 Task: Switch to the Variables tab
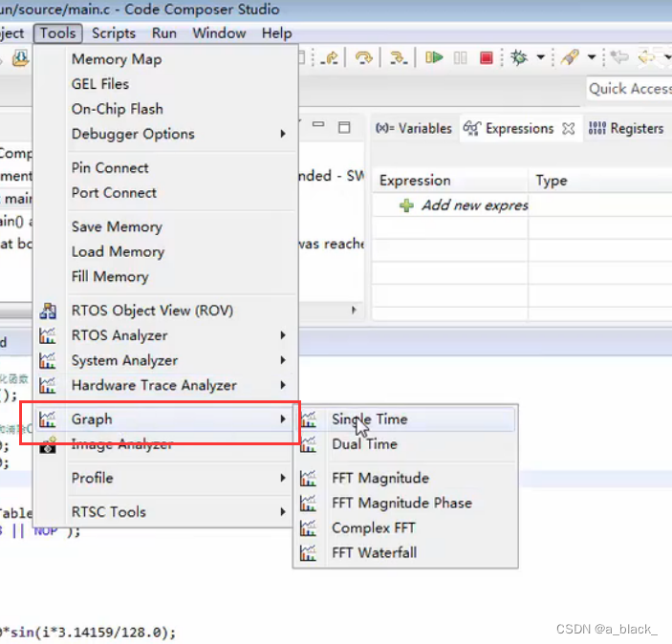pos(414,128)
